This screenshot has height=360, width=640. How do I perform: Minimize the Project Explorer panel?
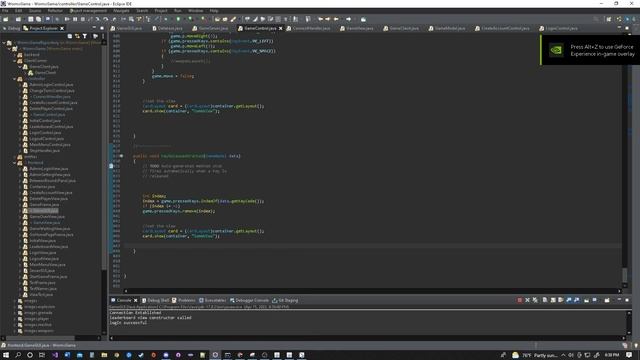pos(94,28)
